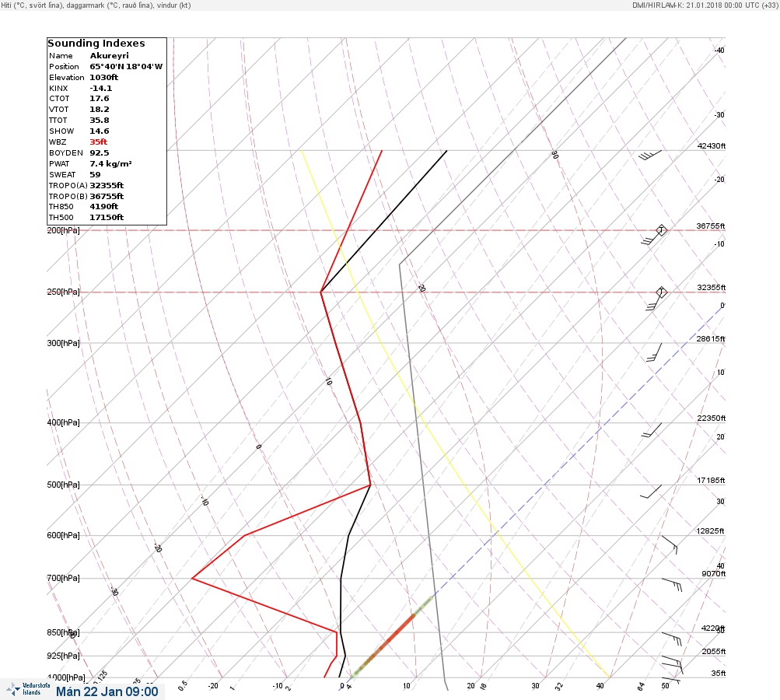Select the wind barb at the 400 hPa level
The width and height of the screenshot is (780, 700).
coord(651,430)
